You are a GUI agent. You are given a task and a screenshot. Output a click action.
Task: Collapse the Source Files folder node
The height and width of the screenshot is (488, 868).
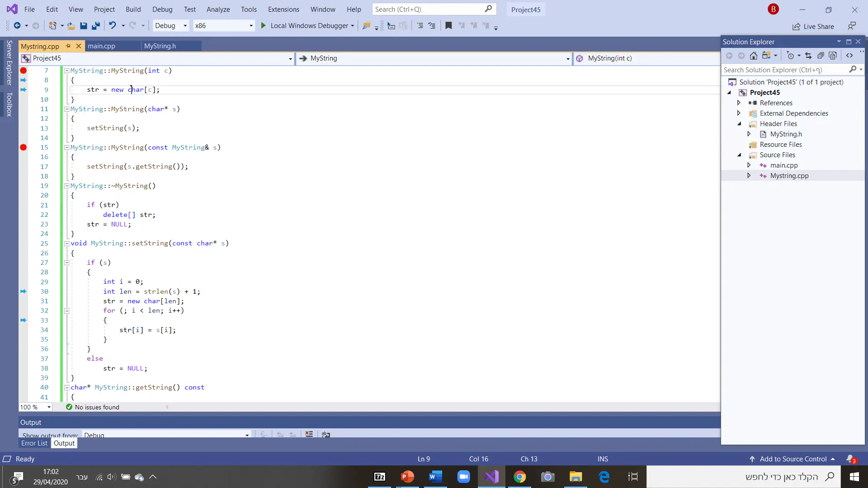[740, 155]
